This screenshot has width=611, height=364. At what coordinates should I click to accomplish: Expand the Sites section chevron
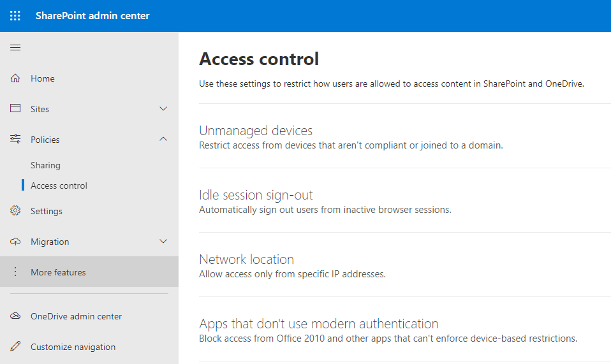coord(163,108)
